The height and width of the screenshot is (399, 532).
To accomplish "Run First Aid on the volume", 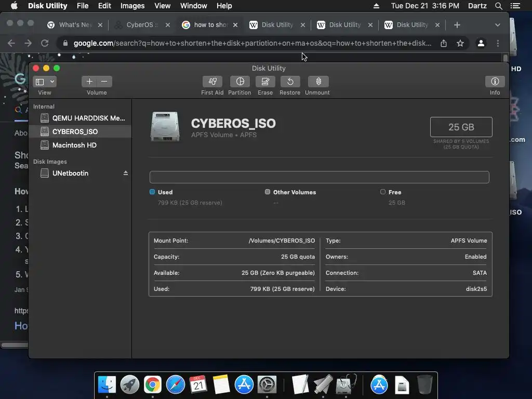I will (212, 82).
